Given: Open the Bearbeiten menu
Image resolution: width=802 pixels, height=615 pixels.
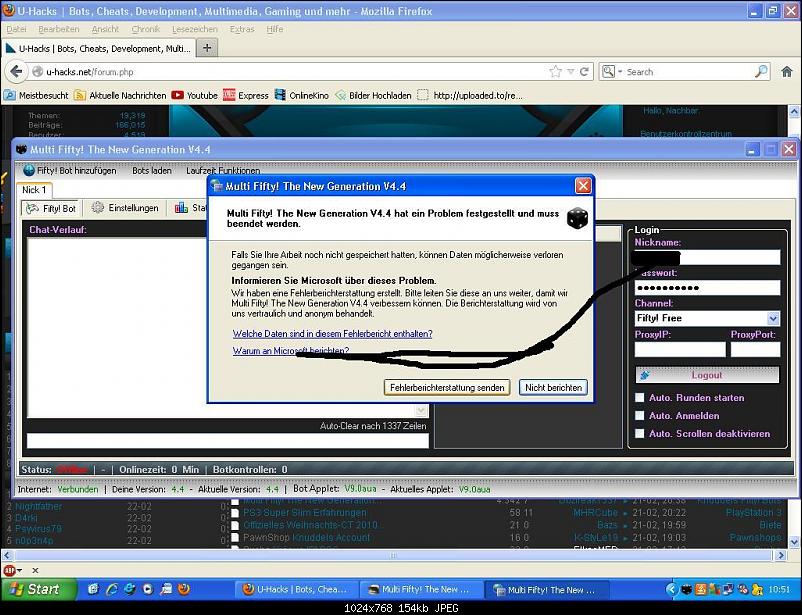Looking at the screenshot, I should (59, 29).
